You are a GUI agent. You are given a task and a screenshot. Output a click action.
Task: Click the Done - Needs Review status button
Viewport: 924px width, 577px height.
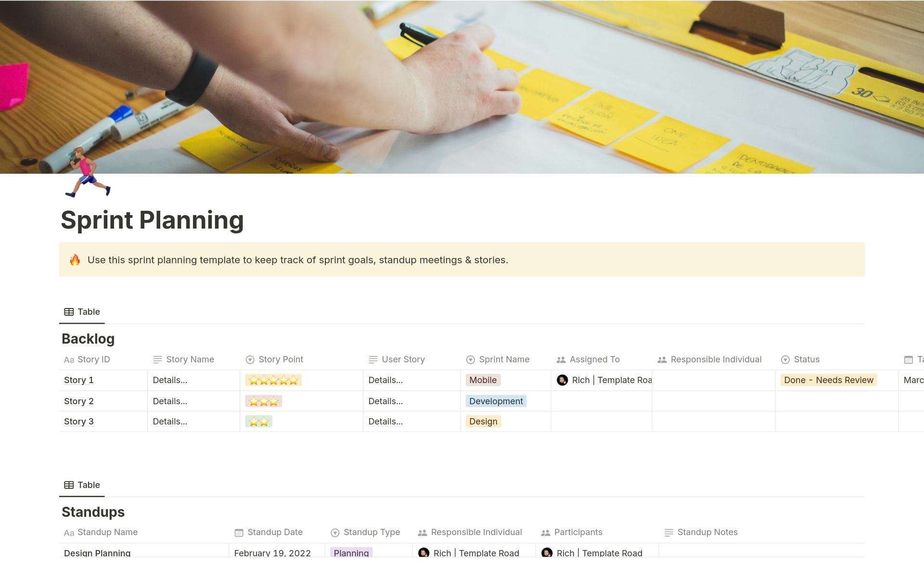(x=828, y=380)
